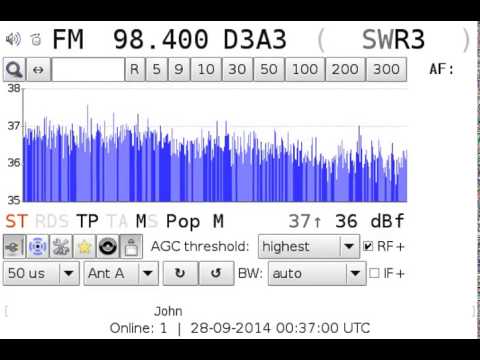The width and height of the screenshot is (480, 360).
Task: Click the FM mode label
Action: (x=68, y=40)
